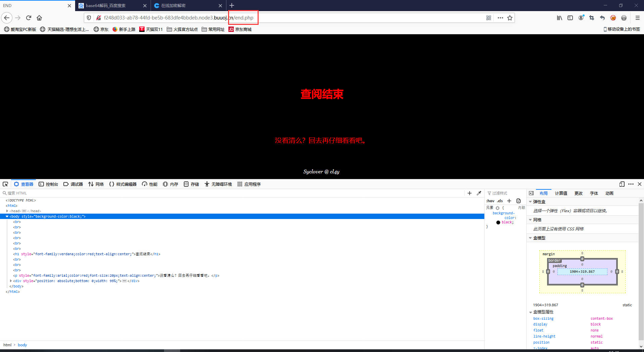The image size is (644, 352).
Task: Collapse the 弹性盒 (Flexbox) section
Action: point(530,202)
